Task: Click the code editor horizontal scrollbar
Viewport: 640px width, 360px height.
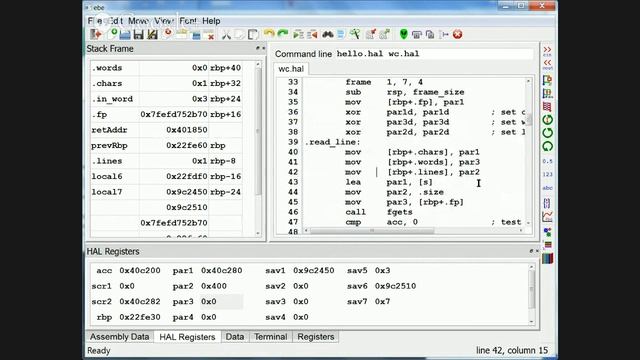Action: click(413, 231)
